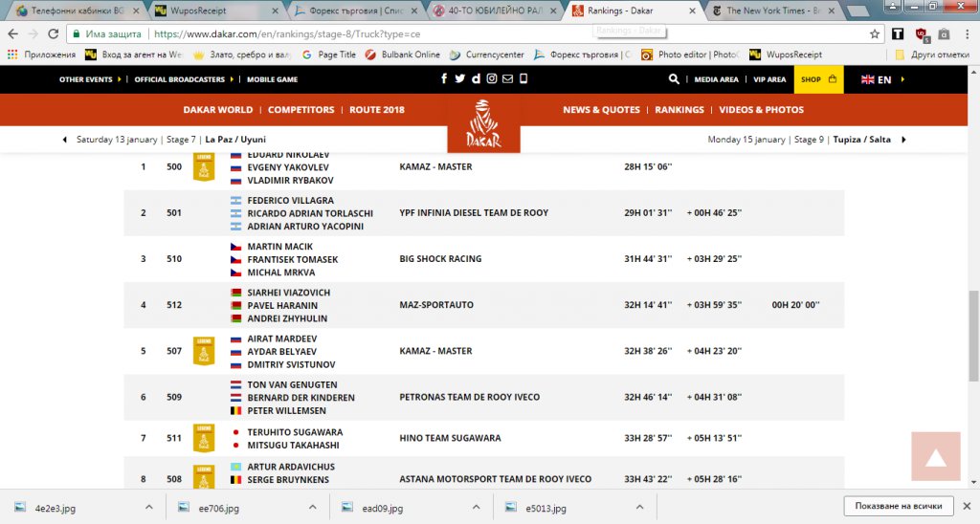Open Competitors menu

pos(301,109)
